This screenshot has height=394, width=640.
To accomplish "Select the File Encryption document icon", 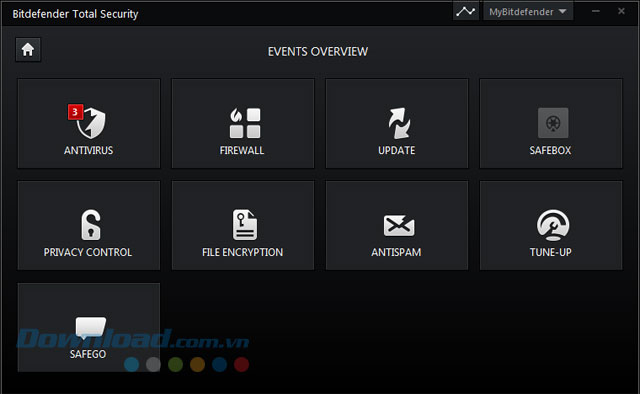I will (245, 225).
